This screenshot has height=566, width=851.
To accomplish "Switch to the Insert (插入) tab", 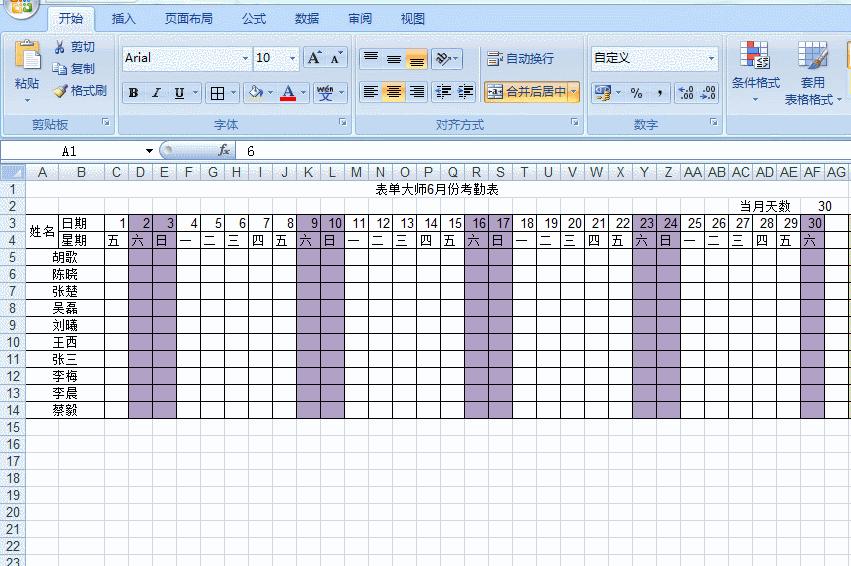I will click(124, 18).
